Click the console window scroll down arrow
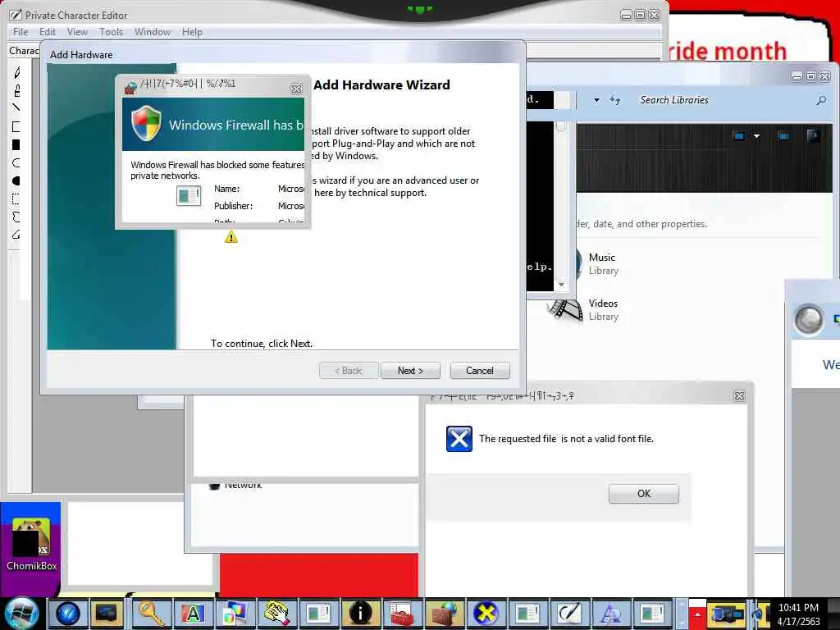The width and height of the screenshot is (840, 630). [x=561, y=285]
